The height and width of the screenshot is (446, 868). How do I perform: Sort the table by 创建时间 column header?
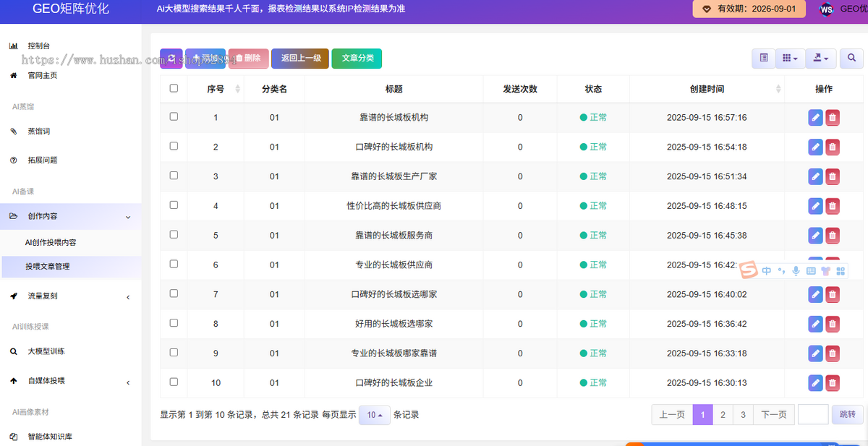[x=707, y=89]
